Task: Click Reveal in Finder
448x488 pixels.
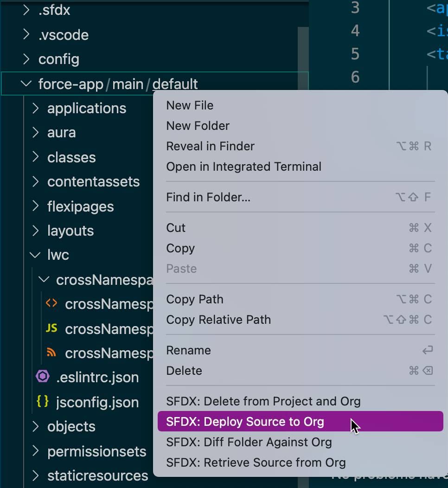Action: point(210,146)
